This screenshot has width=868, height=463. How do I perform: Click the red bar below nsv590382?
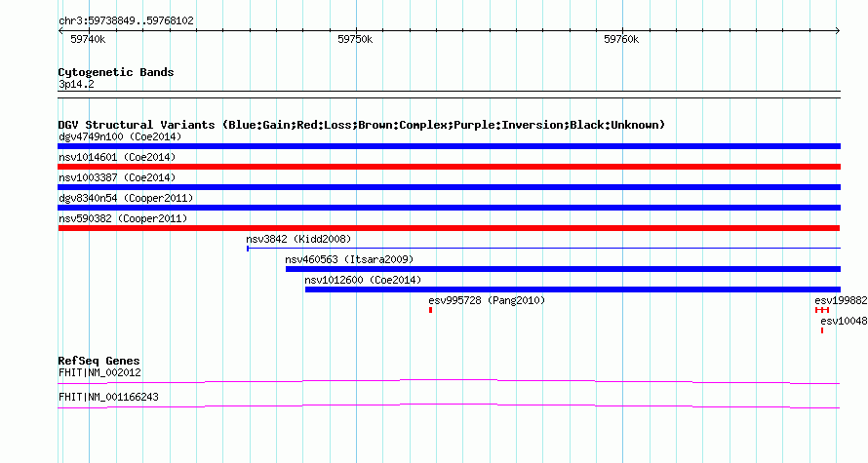tap(449, 228)
